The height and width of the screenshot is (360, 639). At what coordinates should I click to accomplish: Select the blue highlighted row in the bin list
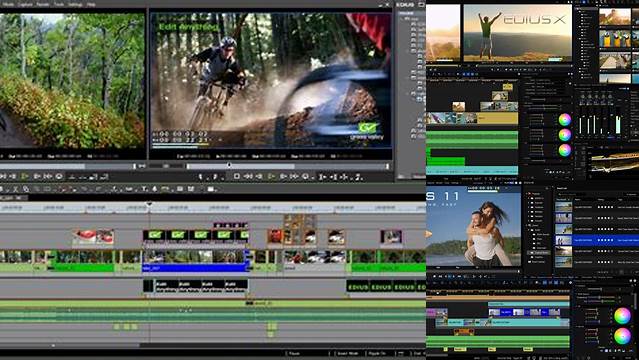[x=597, y=240]
